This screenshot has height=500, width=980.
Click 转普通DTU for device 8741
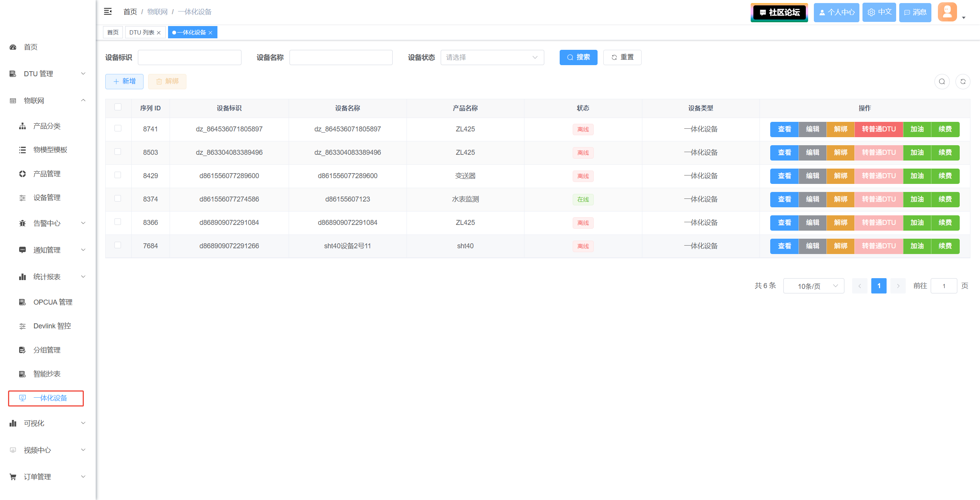(879, 130)
